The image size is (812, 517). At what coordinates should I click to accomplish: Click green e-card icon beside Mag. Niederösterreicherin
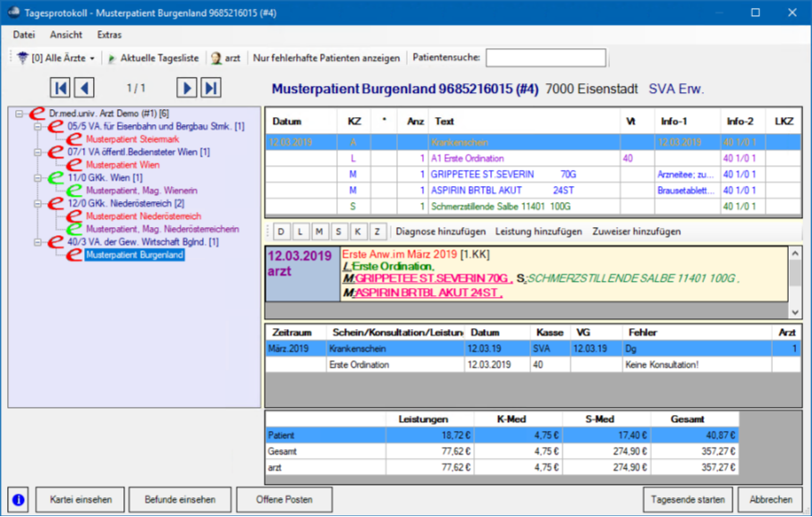click(74, 229)
